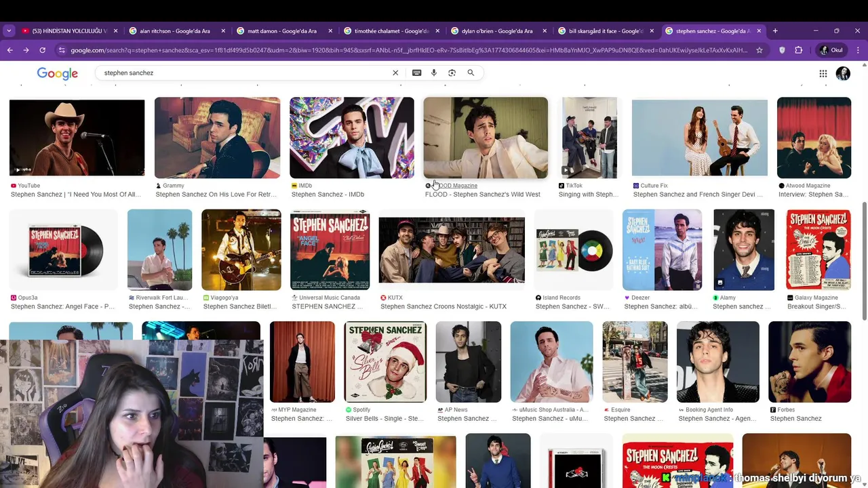
Task: Open 'Stephen Sanchez - IMDb' link
Action: pos(328,195)
